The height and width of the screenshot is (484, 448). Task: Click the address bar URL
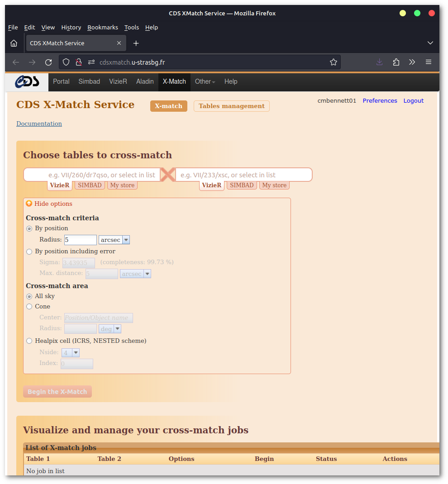click(x=132, y=62)
